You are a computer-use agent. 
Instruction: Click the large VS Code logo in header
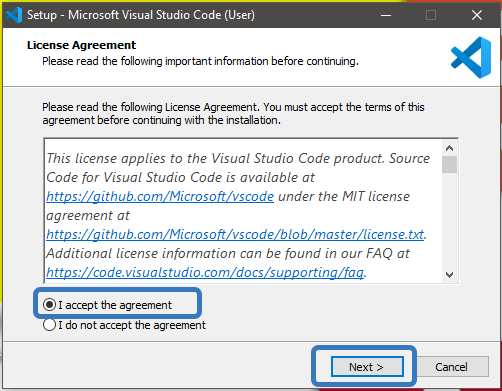[x=471, y=57]
